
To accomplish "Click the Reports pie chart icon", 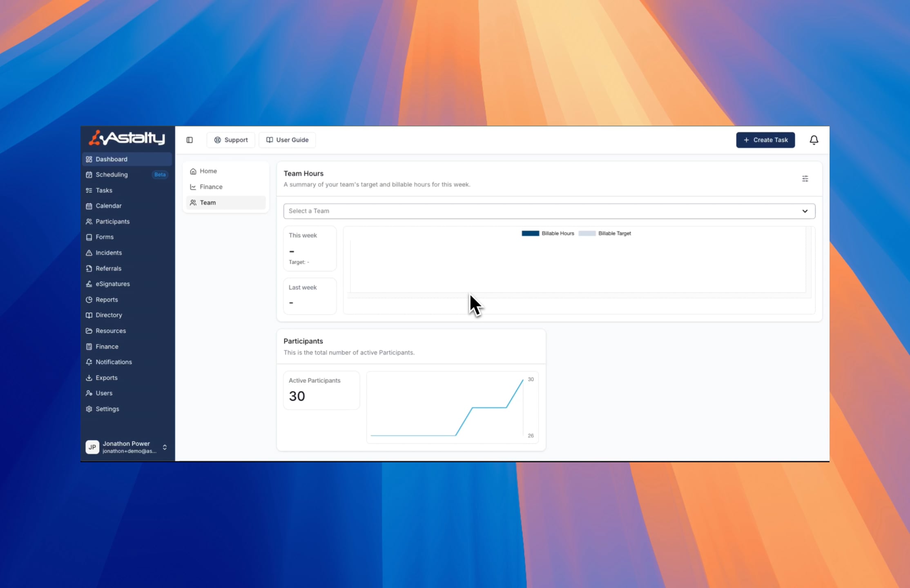I will [x=89, y=300].
